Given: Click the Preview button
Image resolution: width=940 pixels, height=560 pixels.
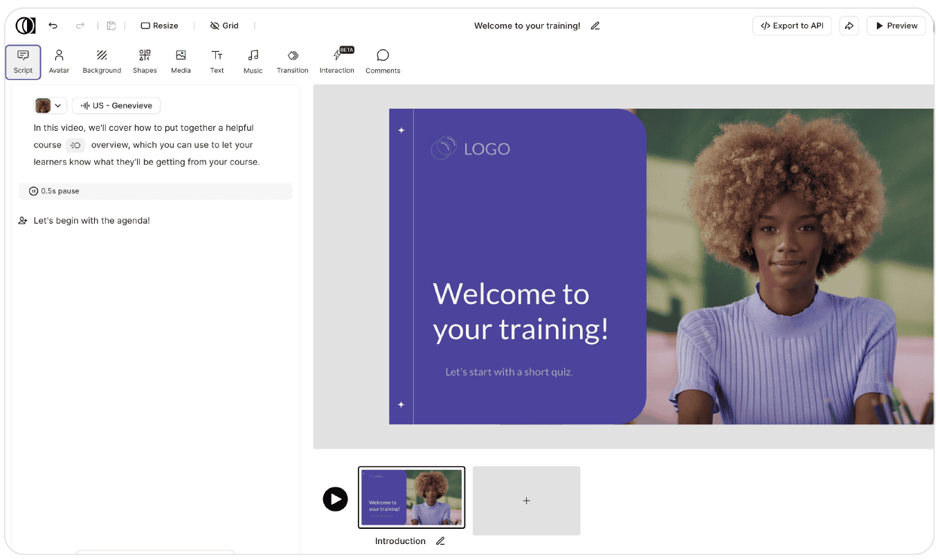Looking at the screenshot, I should [x=896, y=26].
